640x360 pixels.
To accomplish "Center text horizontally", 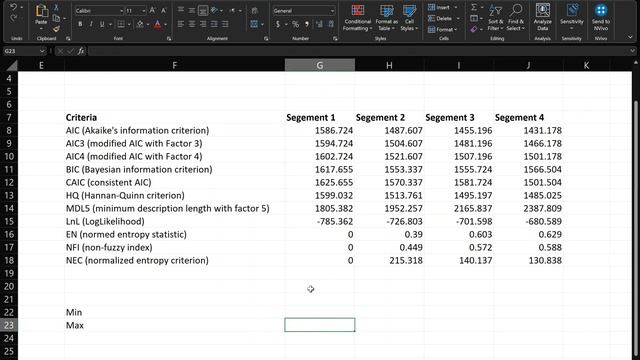I will 191,24.
